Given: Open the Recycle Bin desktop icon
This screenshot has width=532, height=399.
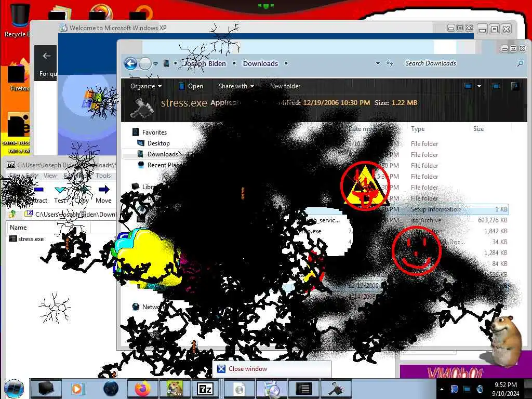Looking at the screenshot, I should (x=19, y=20).
